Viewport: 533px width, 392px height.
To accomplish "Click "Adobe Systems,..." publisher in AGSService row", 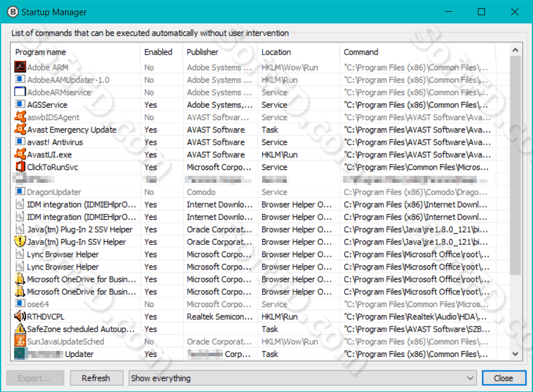I will (x=219, y=105).
